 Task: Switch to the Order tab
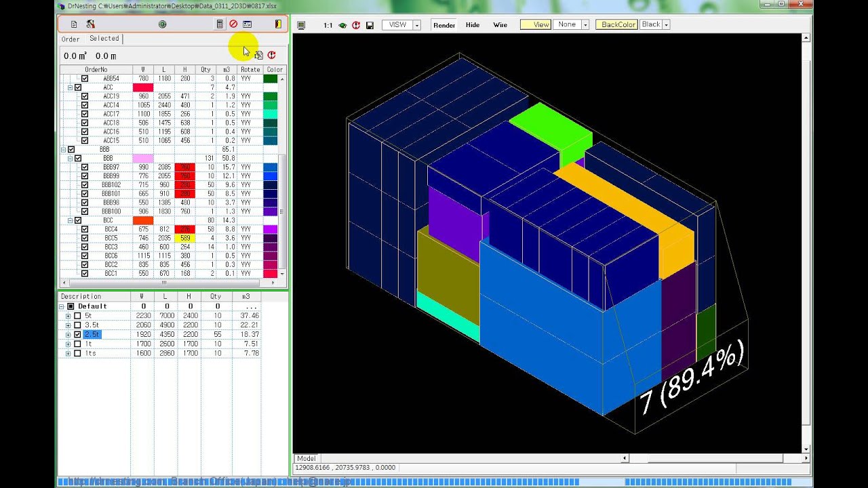(71, 39)
